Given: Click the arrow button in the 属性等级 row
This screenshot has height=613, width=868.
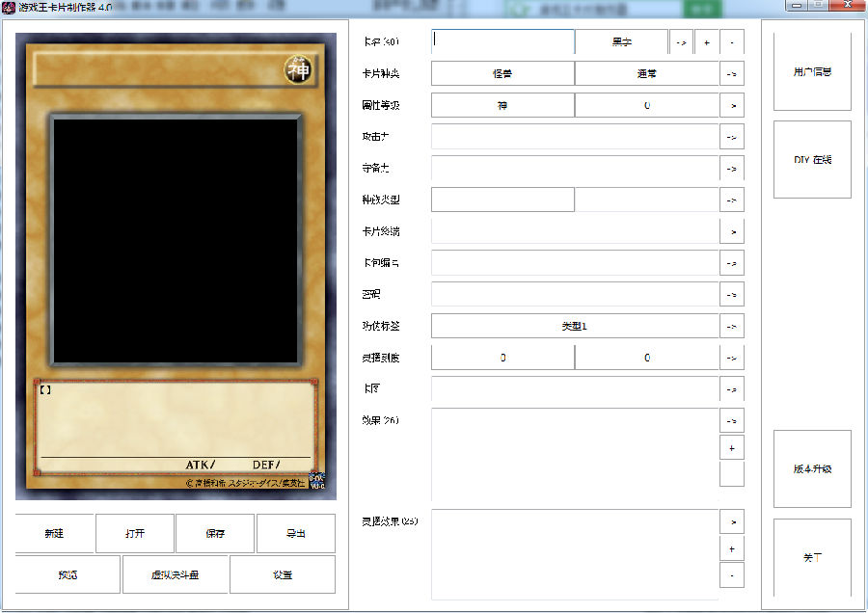Looking at the screenshot, I should [732, 105].
